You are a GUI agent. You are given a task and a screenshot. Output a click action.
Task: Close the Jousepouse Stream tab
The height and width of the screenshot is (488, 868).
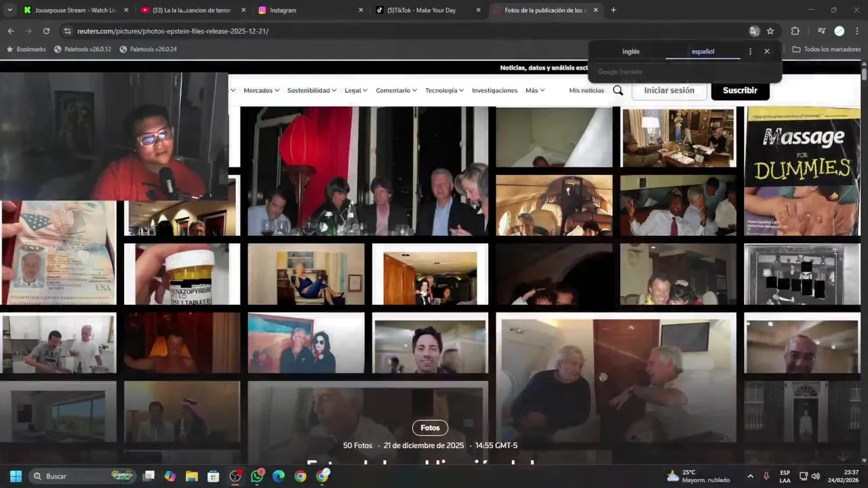point(126,10)
